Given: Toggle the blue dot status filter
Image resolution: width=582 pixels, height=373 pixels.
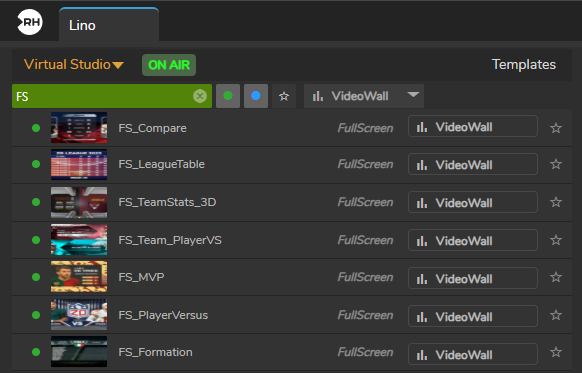Looking at the screenshot, I should coord(256,96).
